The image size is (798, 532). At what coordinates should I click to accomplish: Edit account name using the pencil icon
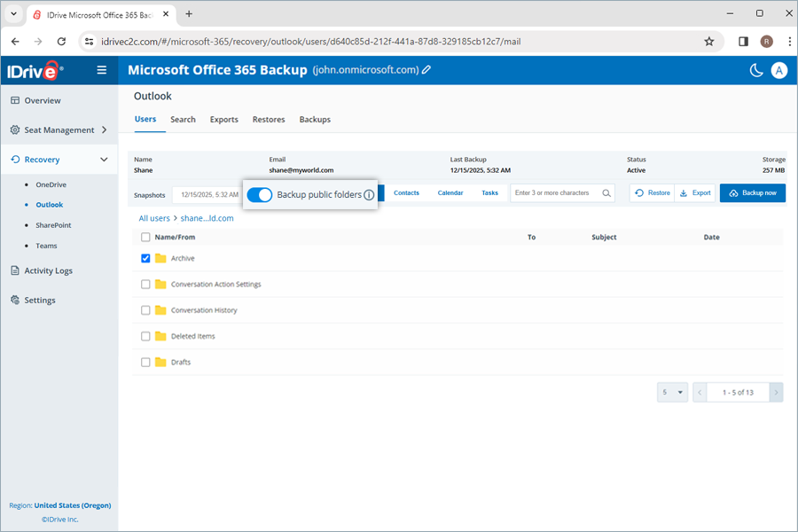(426, 70)
